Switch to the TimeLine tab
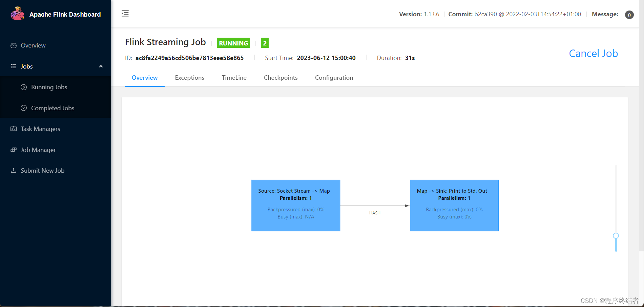The height and width of the screenshot is (307, 644). (x=234, y=78)
